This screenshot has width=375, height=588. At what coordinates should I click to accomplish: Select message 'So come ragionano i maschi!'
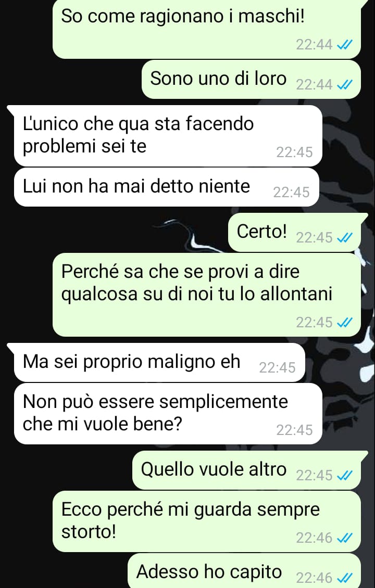coord(207,29)
